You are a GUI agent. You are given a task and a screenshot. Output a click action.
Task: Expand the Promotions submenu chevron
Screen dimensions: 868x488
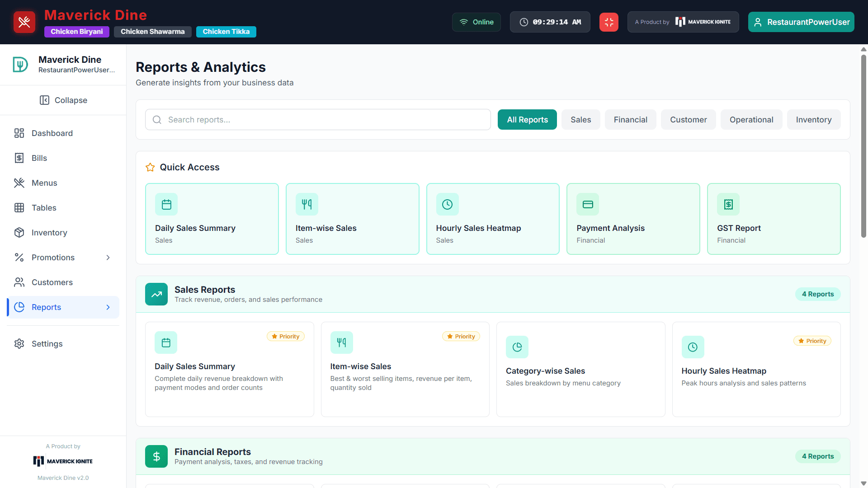108,257
